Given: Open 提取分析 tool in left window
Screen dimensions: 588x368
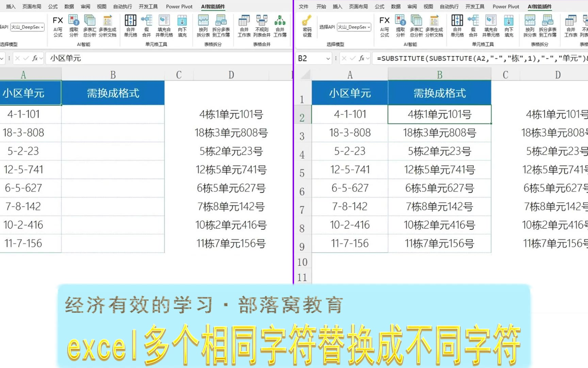Looking at the screenshot, I should (x=73, y=26).
